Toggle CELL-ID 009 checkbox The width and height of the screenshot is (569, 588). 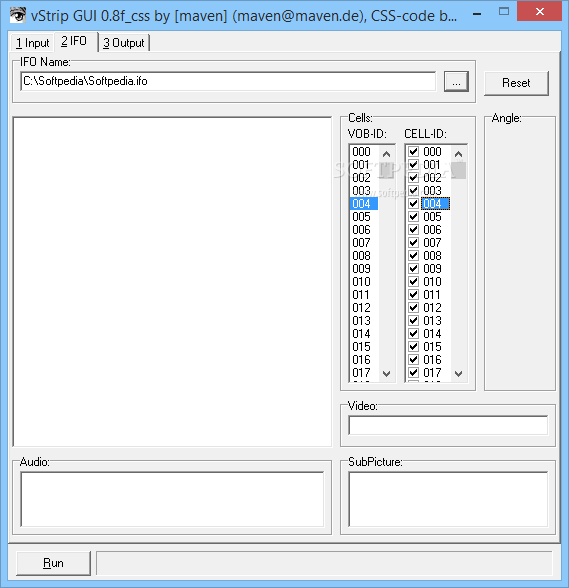413,268
